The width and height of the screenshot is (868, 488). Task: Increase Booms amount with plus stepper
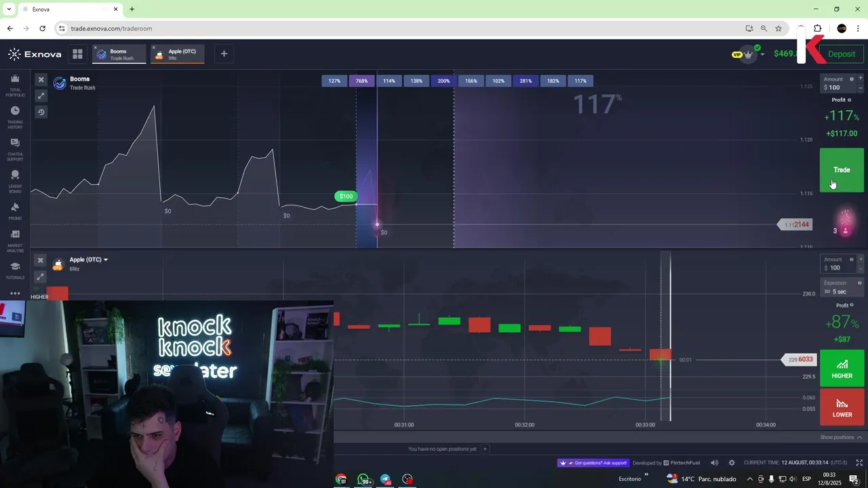861,79
